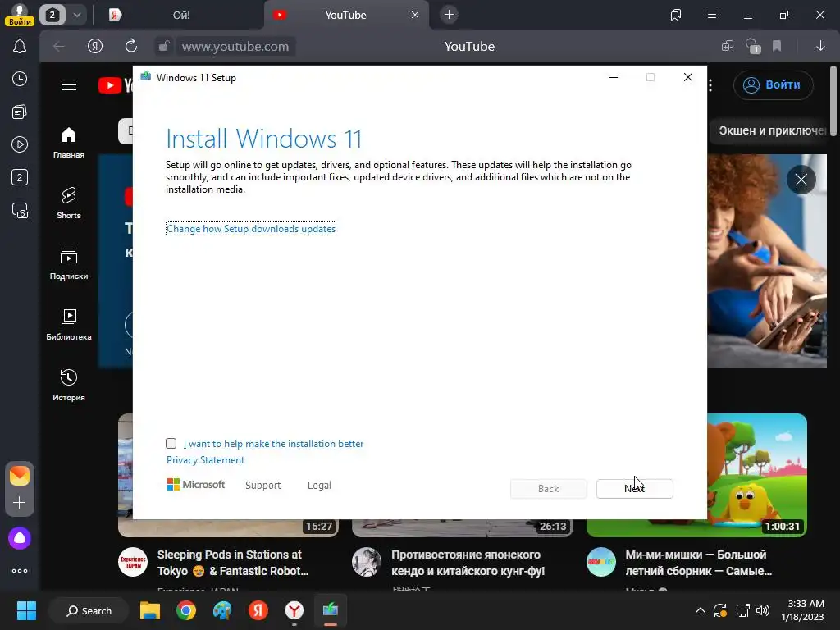This screenshot has height=630, width=840.
Task: Open History (История) in YouTube sidebar
Action: coord(69,386)
